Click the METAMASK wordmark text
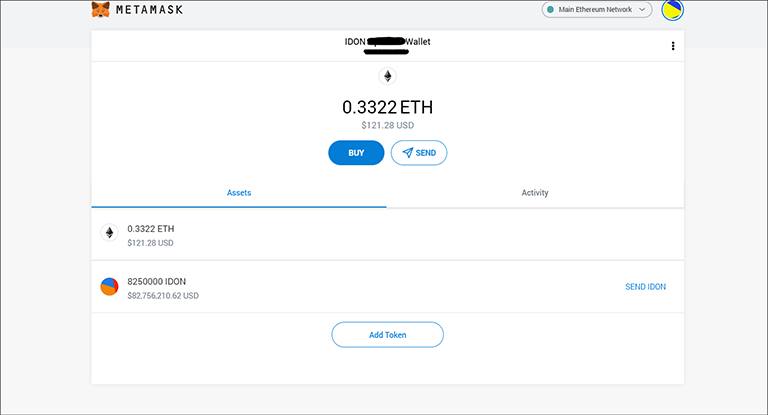 click(149, 9)
